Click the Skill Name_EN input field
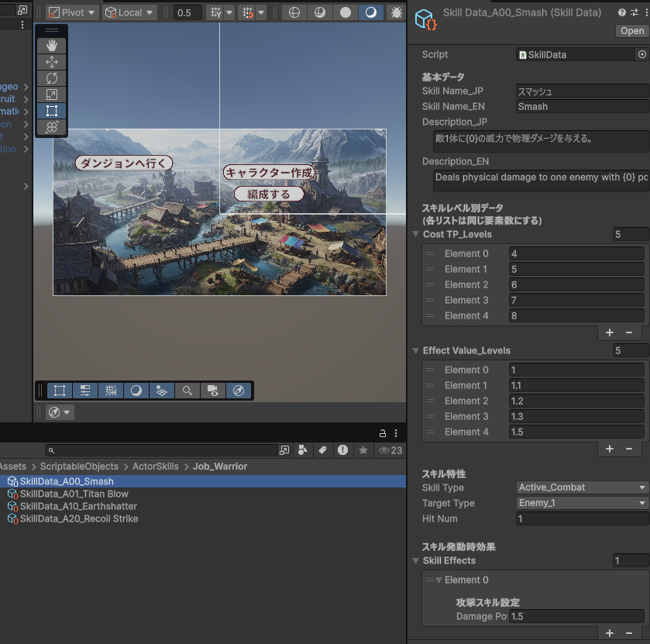This screenshot has width=650, height=644. [x=581, y=107]
